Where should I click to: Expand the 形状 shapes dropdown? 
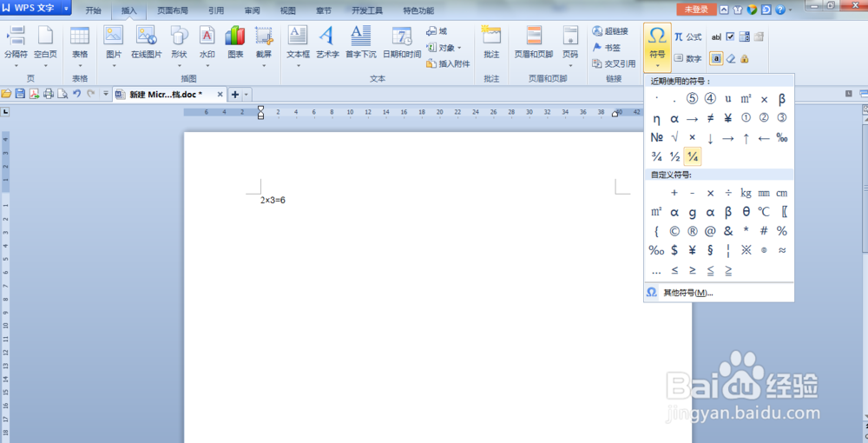point(179,65)
